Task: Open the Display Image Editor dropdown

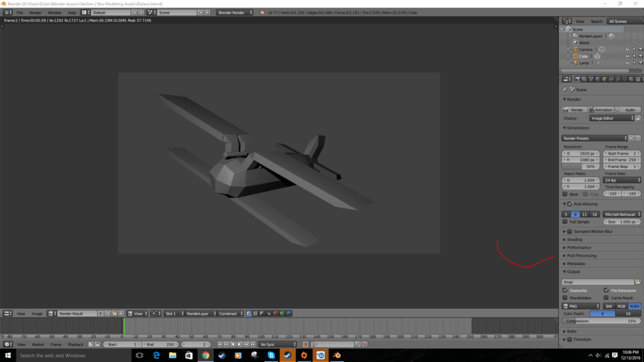Action: 611,118
